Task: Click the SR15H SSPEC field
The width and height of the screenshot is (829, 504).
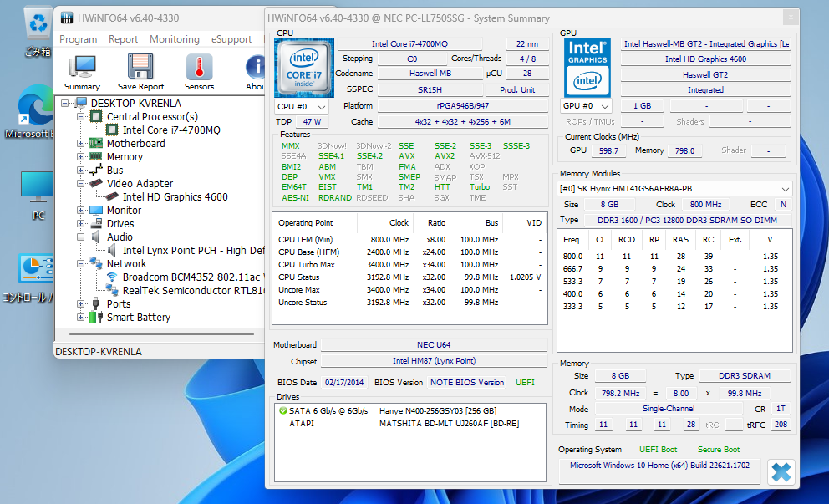Action: [430, 90]
